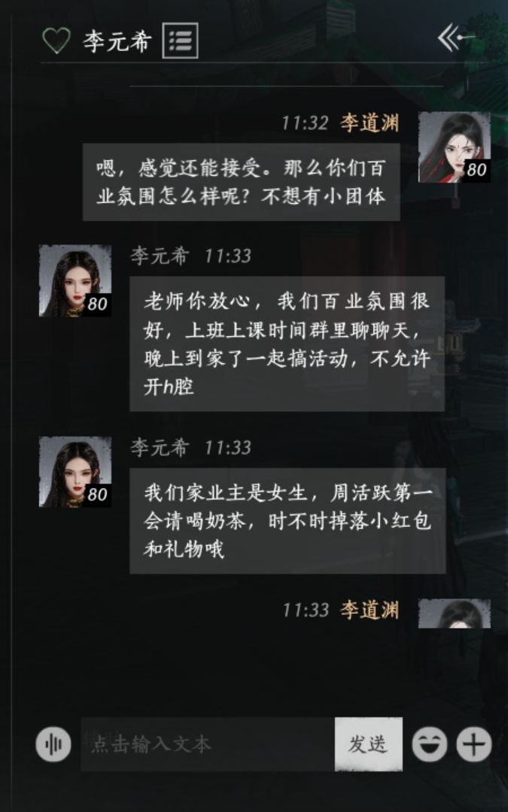Open the partially visible 李道渊 avatar at 11:33
Image resolution: width=508 pixels, height=812 pixels.
454,614
